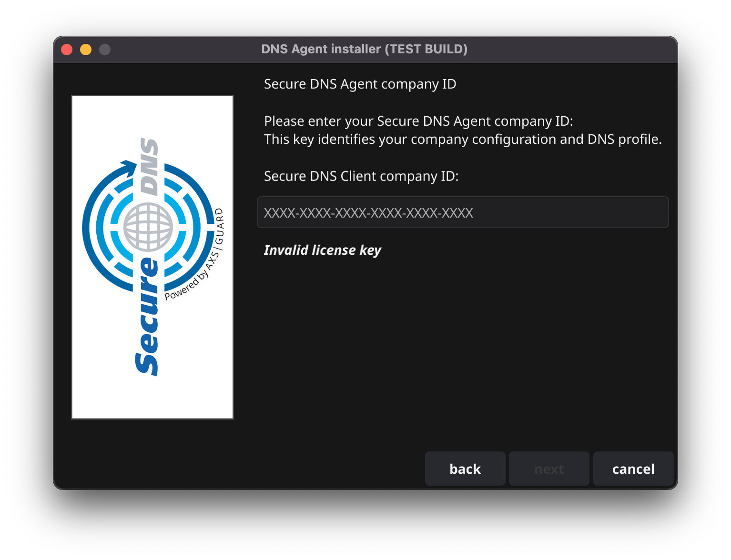Click the "DNS Agent installer (TEST BUILD)" title
731x560 pixels.
[365, 50]
